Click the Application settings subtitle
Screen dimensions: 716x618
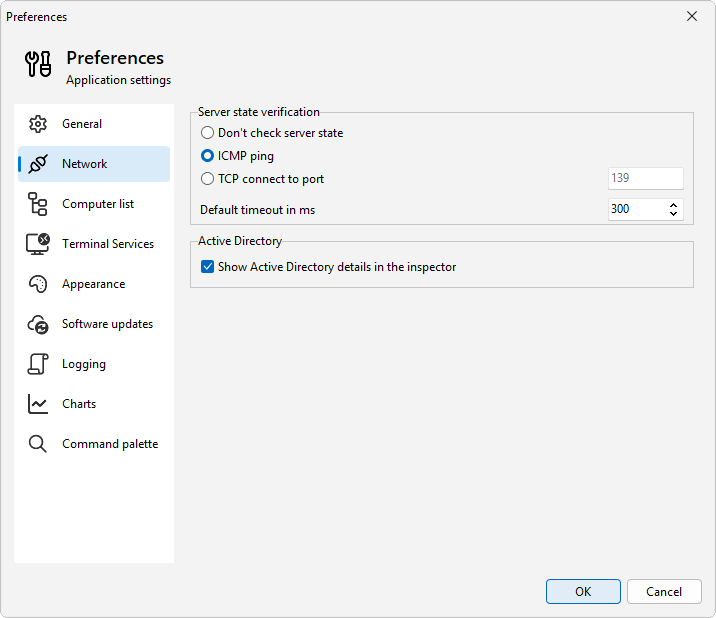(119, 80)
